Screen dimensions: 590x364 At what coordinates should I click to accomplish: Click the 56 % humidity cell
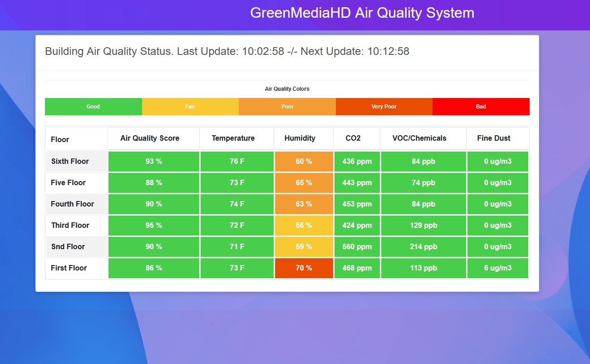(304, 226)
